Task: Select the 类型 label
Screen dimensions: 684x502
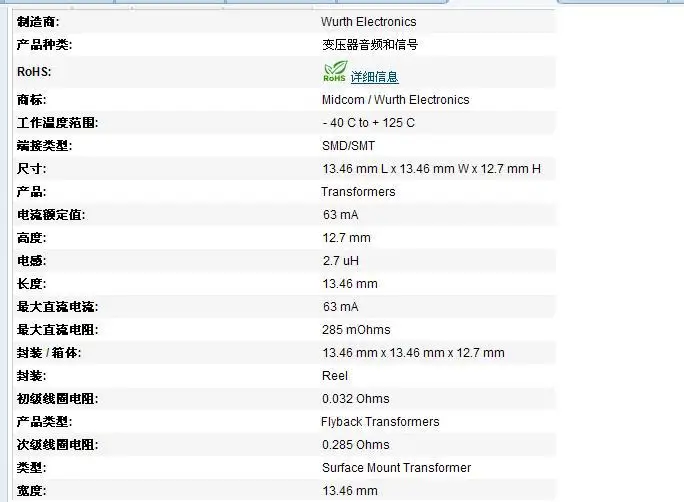Action: tap(31, 468)
